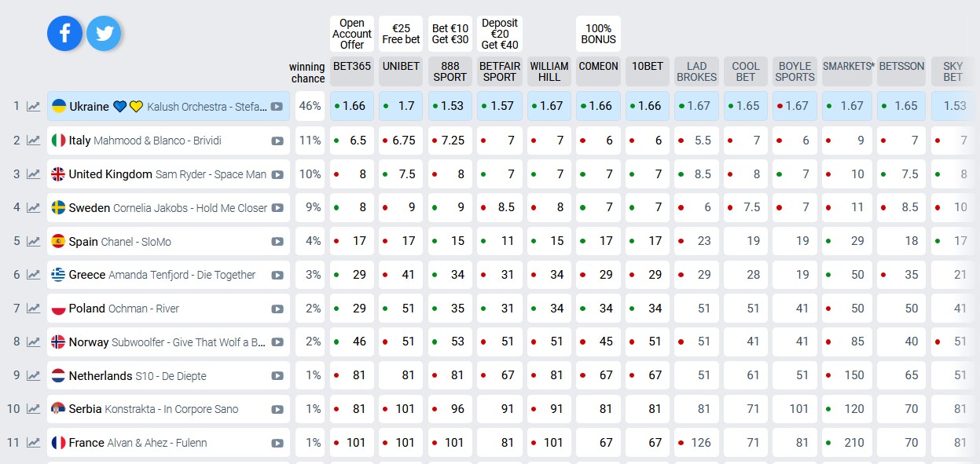Click the video icon for Netherlands' De Diepte

click(x=277, y=376)
